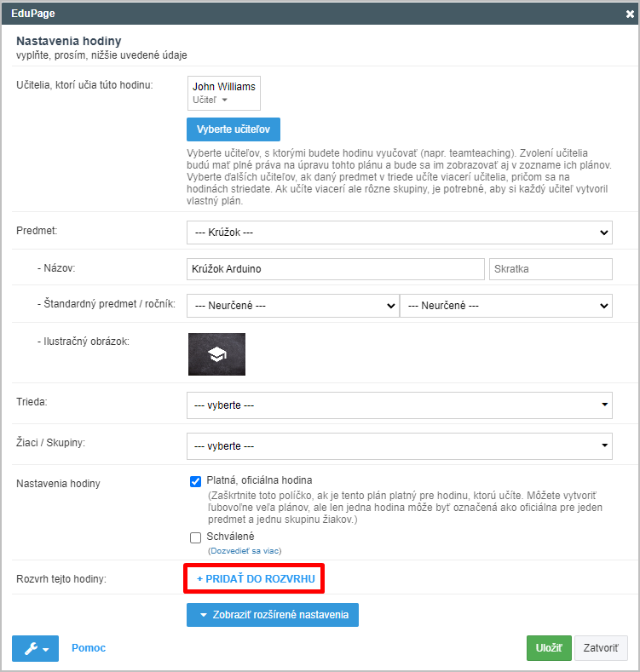Open the wrench tools menu button
The height and width of the screenshot is (672, 640).
tap(35, 648)
